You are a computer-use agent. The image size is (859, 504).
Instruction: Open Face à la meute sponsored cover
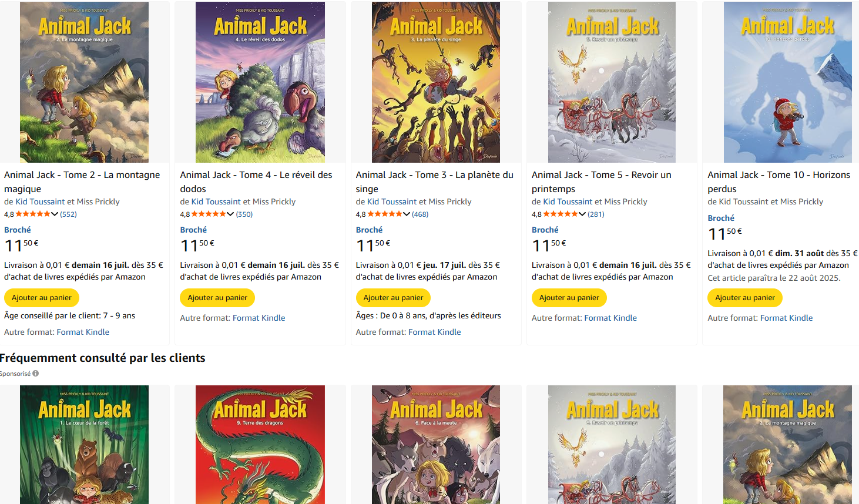click(436, 445)
